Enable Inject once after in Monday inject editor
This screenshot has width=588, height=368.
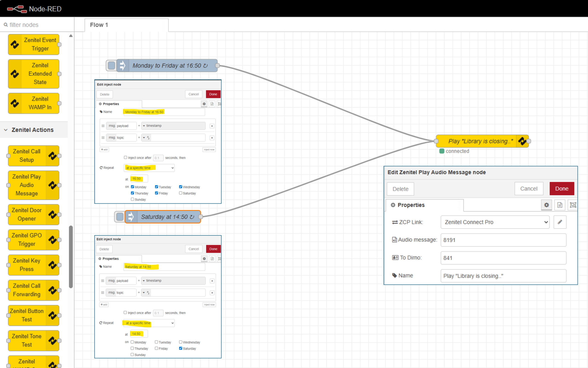tap(125, 157)
